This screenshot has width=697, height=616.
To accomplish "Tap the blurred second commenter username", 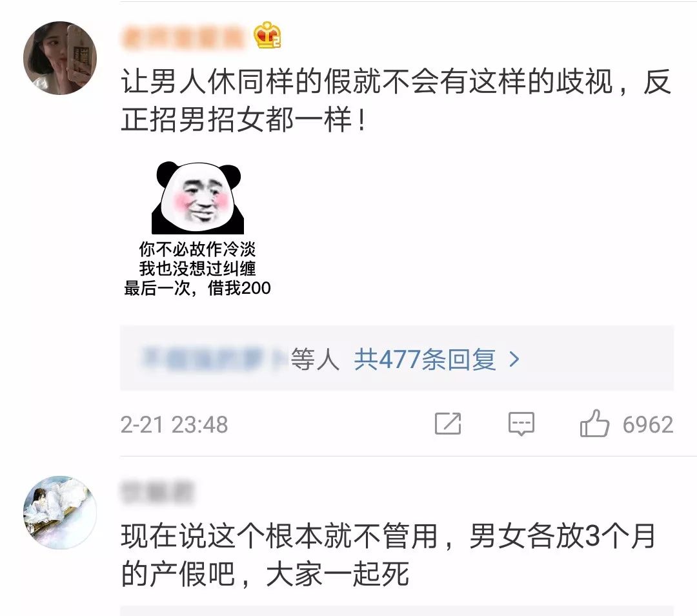I will pyautogui.click(x=157, y=491).
